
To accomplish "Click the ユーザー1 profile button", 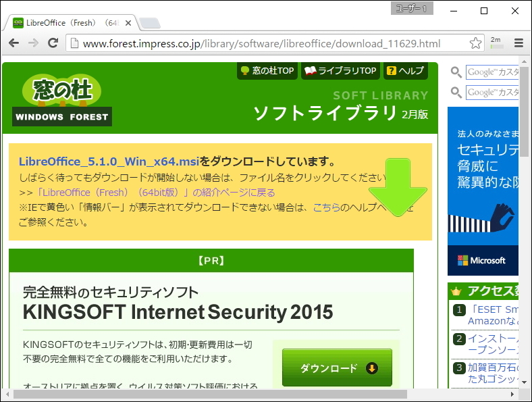I will [412, 9].
